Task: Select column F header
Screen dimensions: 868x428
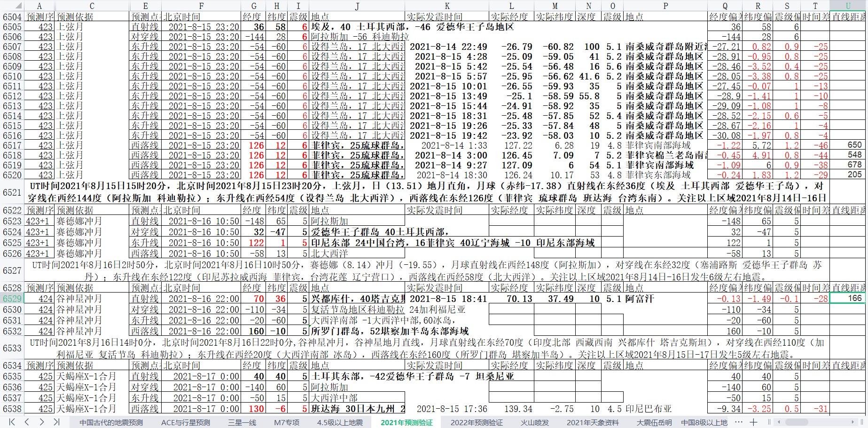Action: pyautogui.click(x=202, y=6)
